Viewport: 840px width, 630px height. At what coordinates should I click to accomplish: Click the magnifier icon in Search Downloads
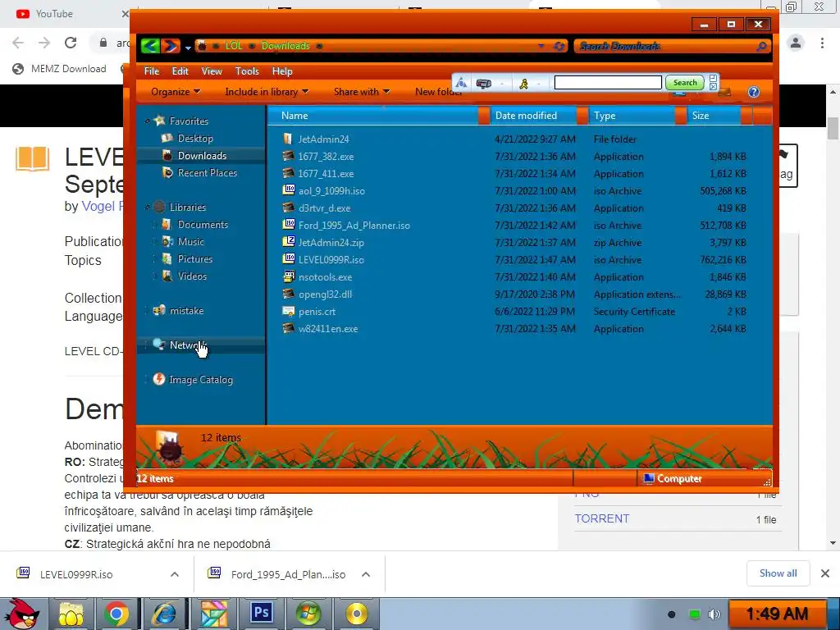point(762,47)
